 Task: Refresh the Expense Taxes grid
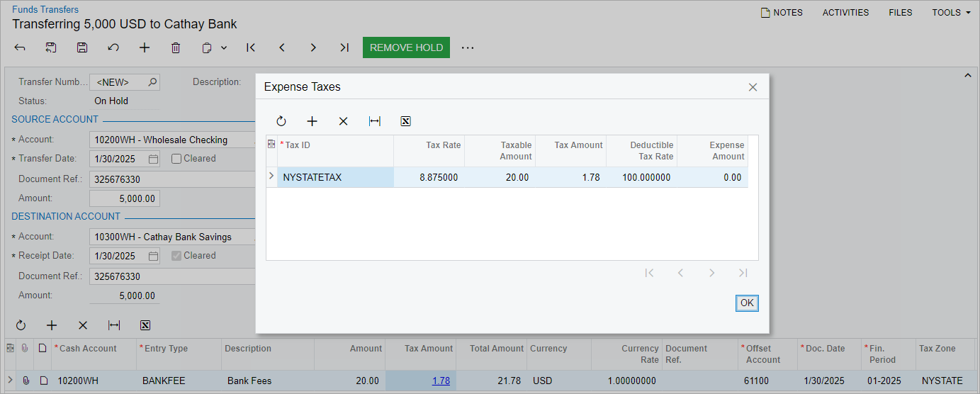(281, 121)
